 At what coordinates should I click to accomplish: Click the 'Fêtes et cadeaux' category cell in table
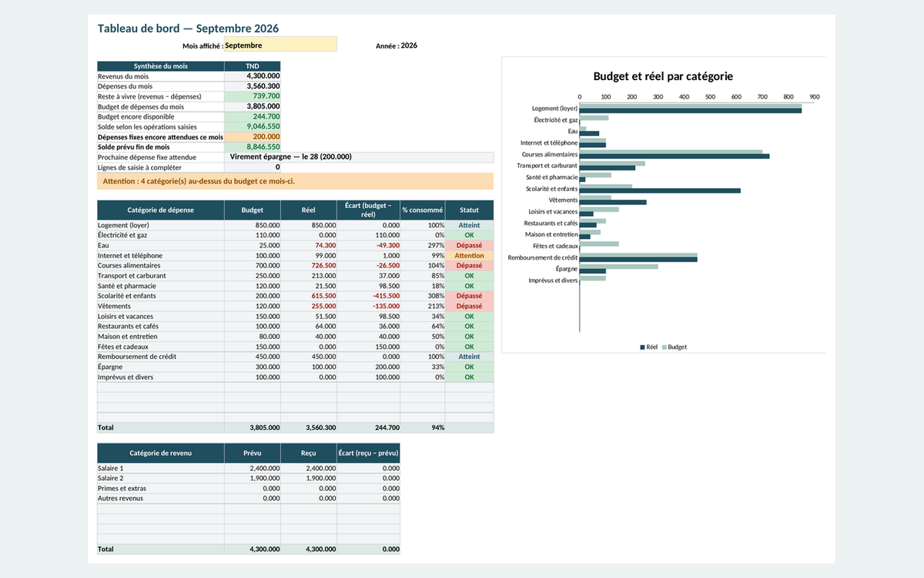point(161,347)
